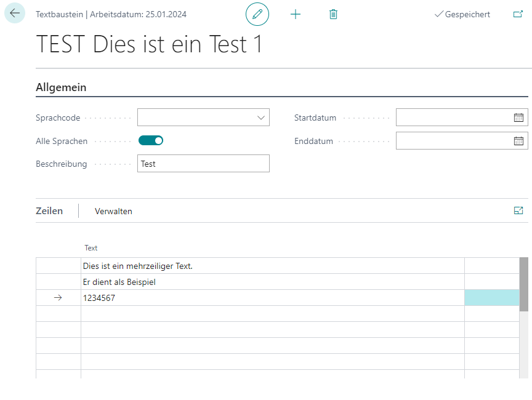Viewport: 532px width, 400px height.
Task: Click the Beschreibung field containing Test
Action: coord(203,164)
